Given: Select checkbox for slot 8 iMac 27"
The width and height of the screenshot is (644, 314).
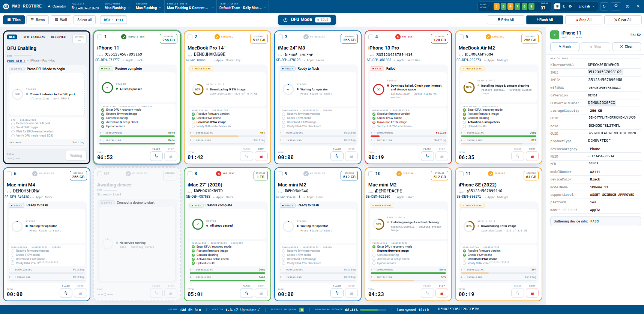Looking at the screenshot, I should point(190,174).
